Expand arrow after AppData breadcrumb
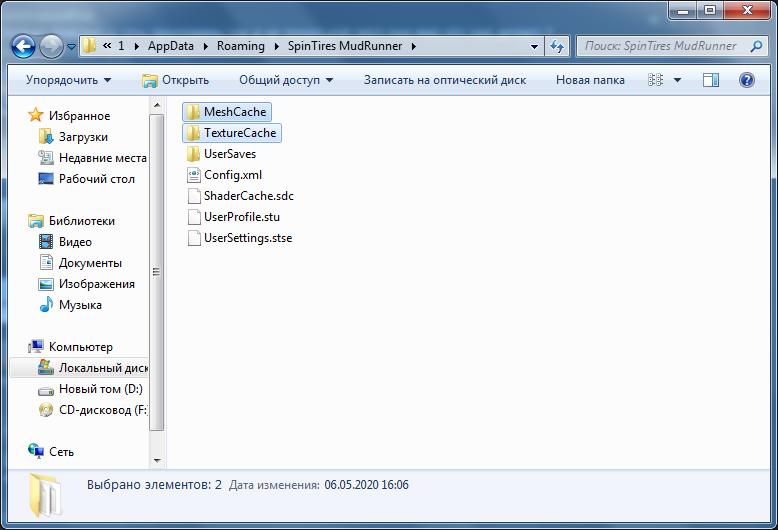The width and height of the screenshot is (778, 530). pos(205,47)
